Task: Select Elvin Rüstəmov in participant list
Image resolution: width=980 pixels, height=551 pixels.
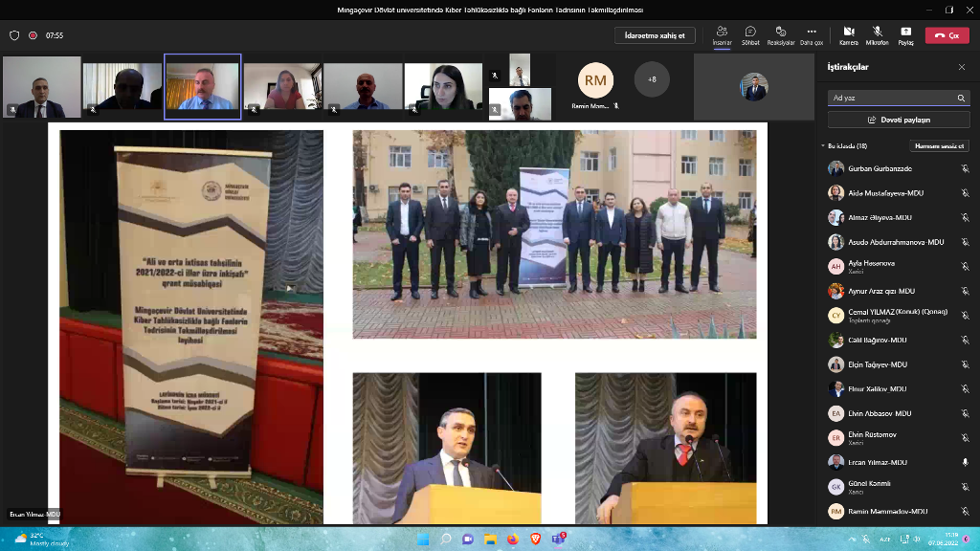Action: (872, 434)
